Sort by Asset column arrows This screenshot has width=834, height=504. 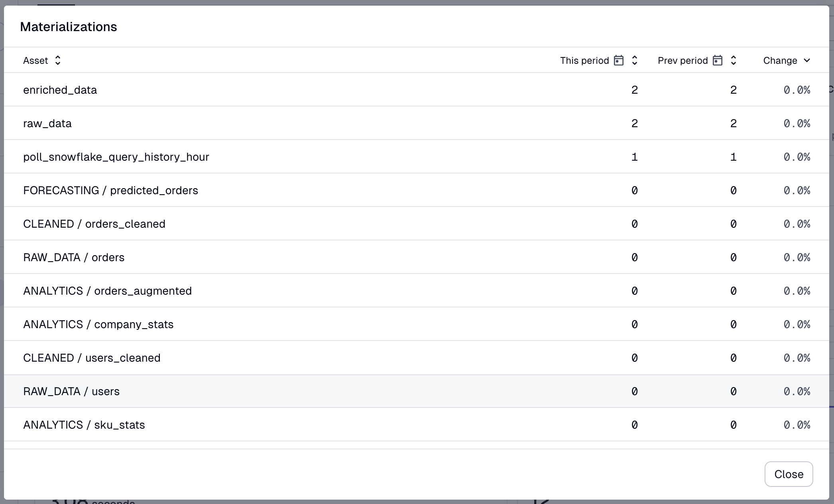(58, 60)
